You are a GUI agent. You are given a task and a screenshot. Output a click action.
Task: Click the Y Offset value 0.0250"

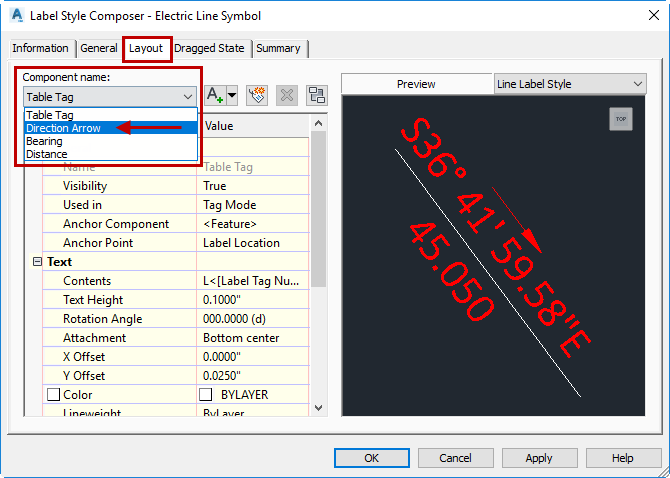[222, 376]
